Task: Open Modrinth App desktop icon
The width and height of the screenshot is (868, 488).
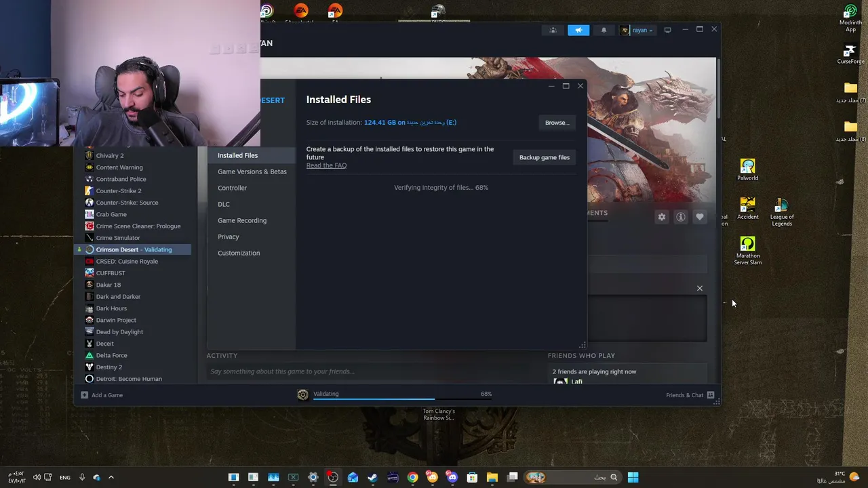Action: coord(850,18)
